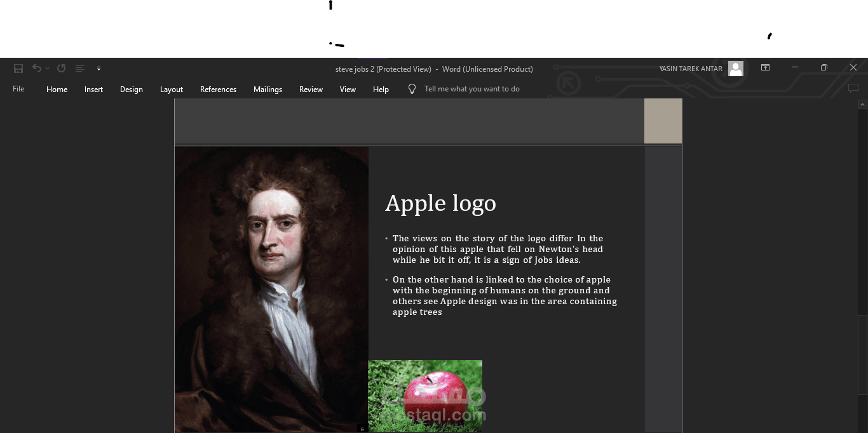Click the YASIN TAREK ANTAR account name
This screenshot has width=868, height=433.
(x=691, y=69)
